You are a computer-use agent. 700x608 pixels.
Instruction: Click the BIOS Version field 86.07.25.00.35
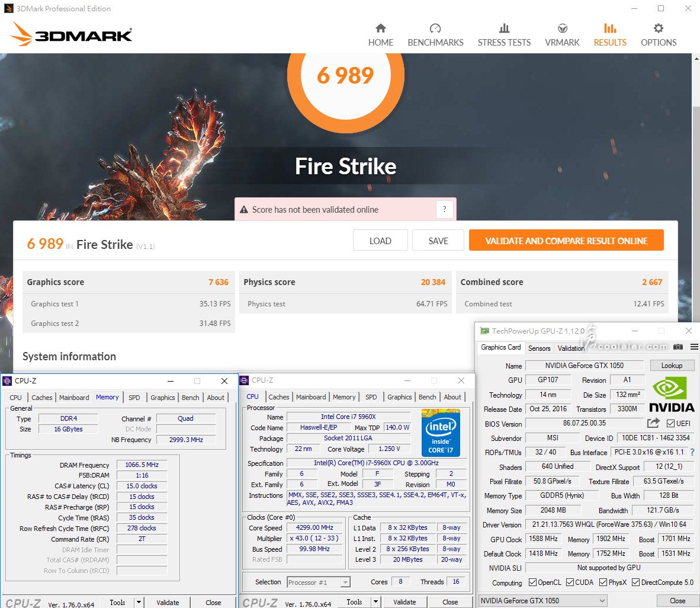point(585,423)
